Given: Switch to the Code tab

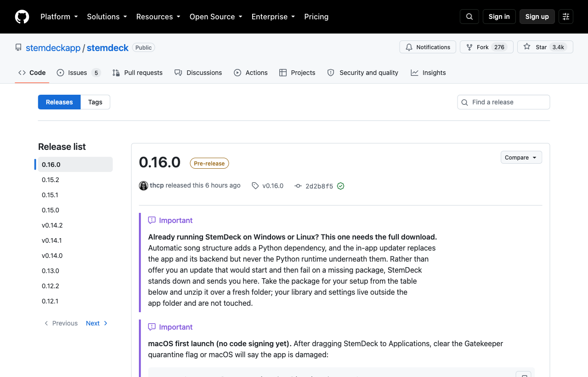Looking at the screenshot, I should [32, 73].
